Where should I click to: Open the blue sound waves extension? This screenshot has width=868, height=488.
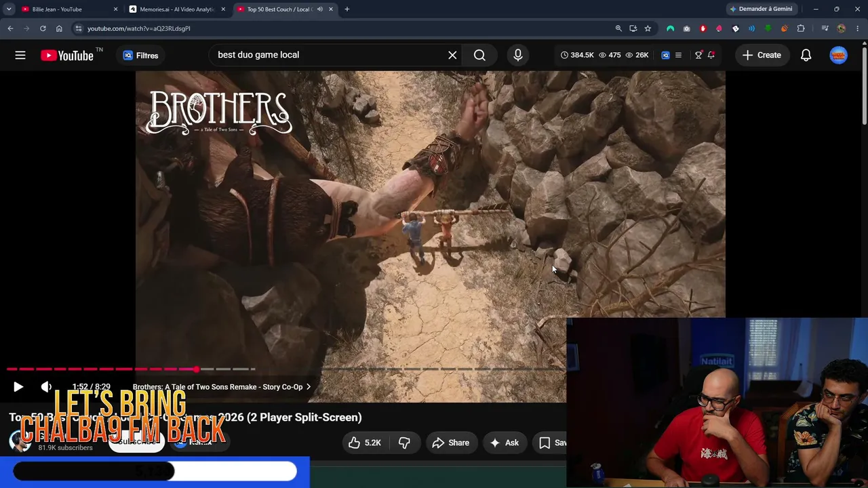(x=751, y=28)
